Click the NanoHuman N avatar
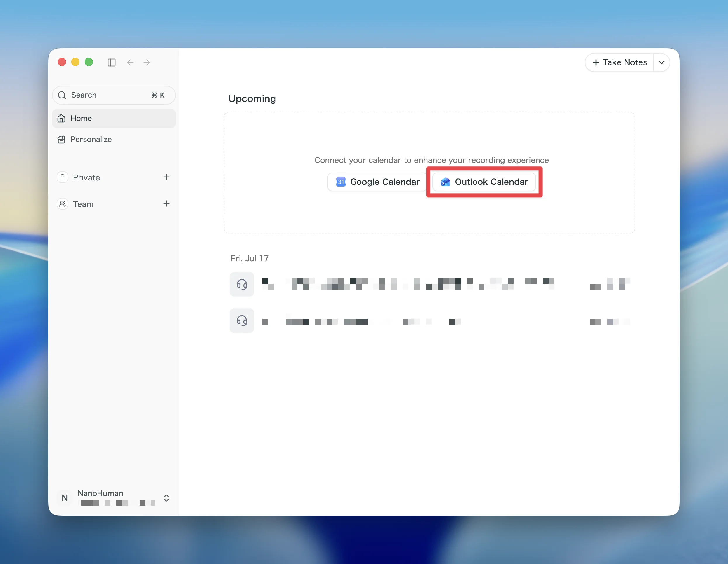The width and height of the screenshot is (728, 564). (65, 498)
